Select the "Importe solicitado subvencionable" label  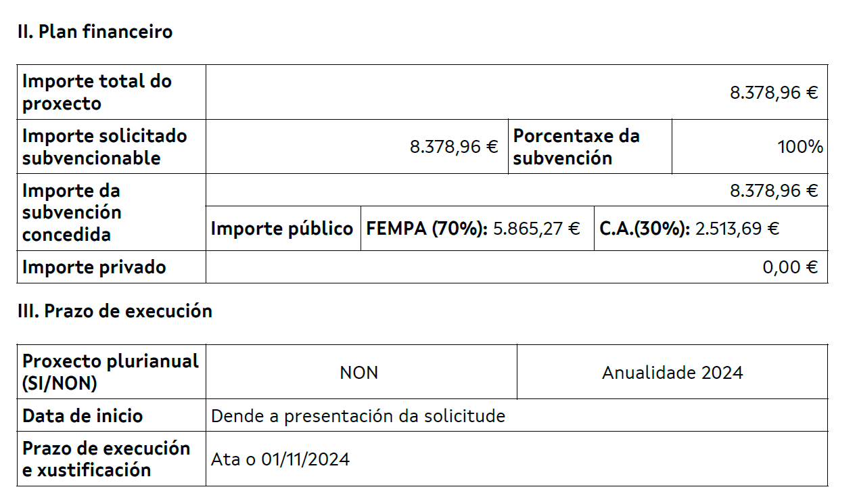(105, 147)
